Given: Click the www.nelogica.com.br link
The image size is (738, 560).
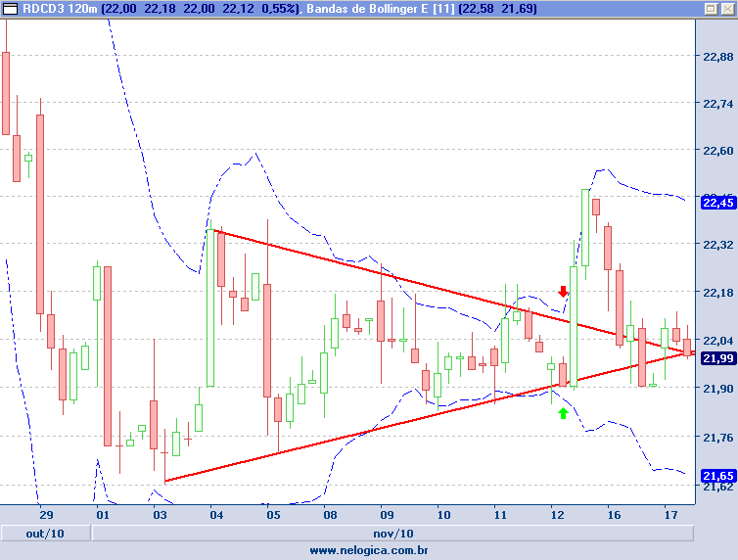Looking at the screenshot, I should [369, 550].
